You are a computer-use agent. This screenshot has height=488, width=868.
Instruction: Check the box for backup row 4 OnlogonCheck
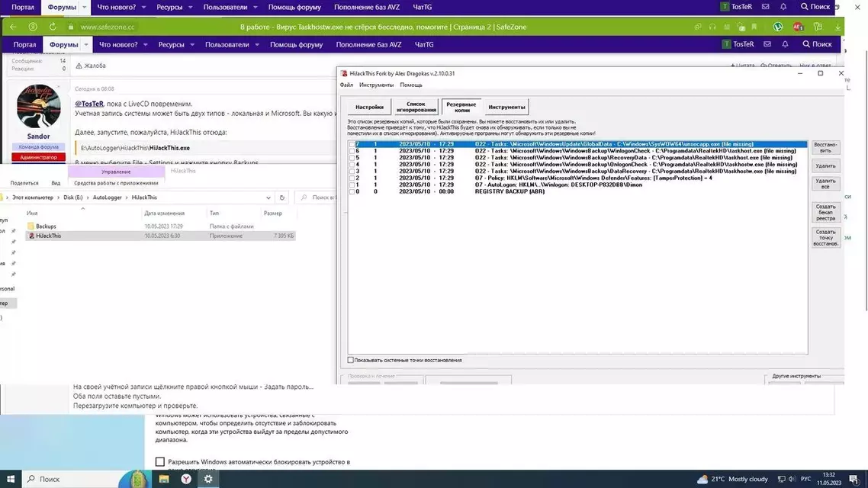352,165
